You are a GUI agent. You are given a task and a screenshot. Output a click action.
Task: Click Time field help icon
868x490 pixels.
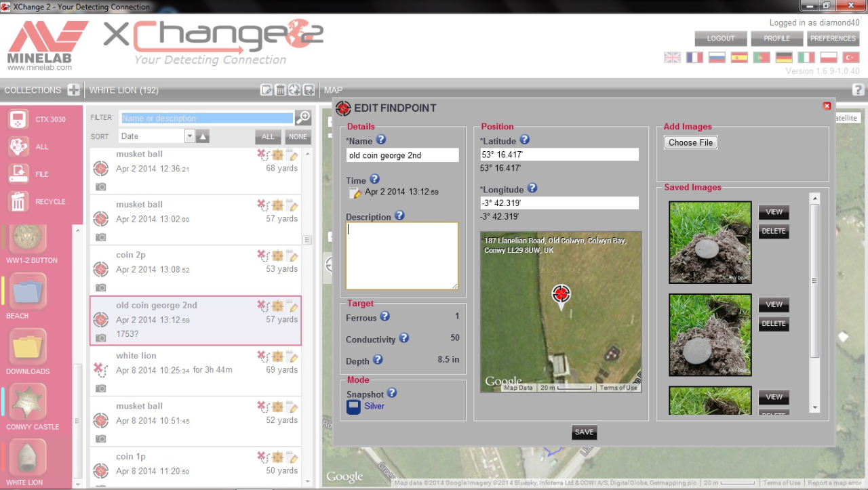[x=374, y=180]
